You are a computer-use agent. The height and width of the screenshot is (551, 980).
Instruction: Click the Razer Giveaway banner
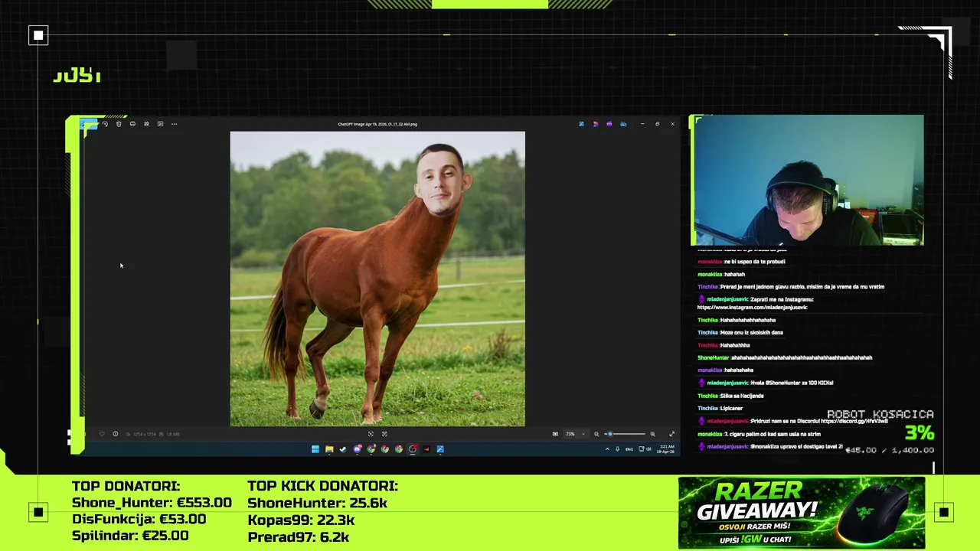[802, 513]
